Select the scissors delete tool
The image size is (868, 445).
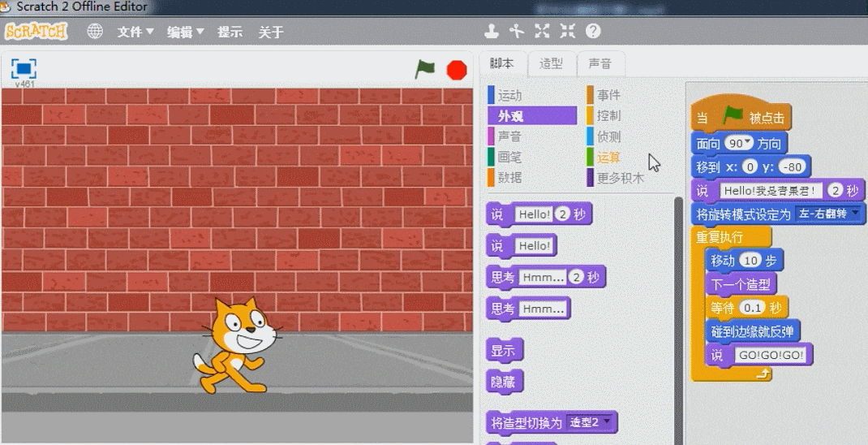(517, 32)
